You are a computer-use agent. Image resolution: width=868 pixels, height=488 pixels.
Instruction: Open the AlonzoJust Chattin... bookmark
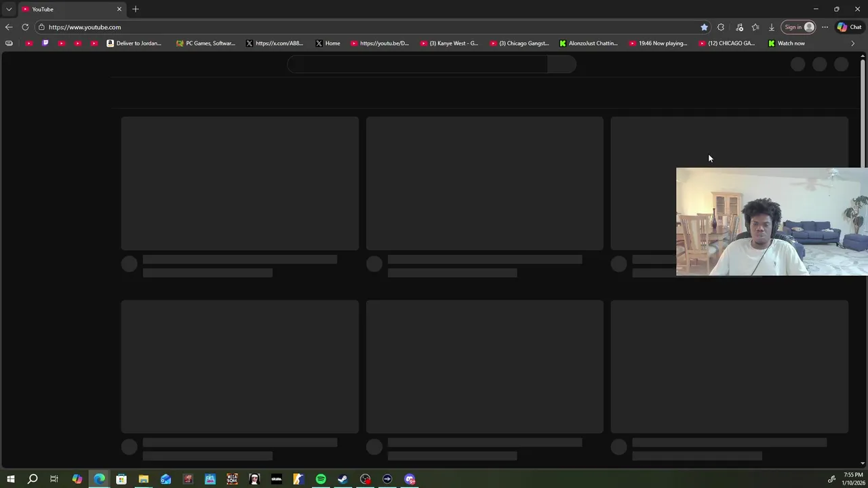tap(589, 43)
